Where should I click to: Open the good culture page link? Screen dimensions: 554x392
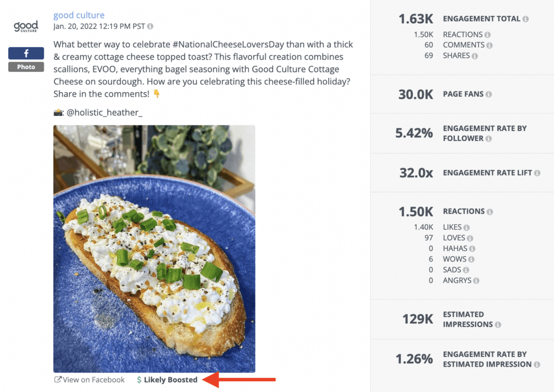coord(78,15)
